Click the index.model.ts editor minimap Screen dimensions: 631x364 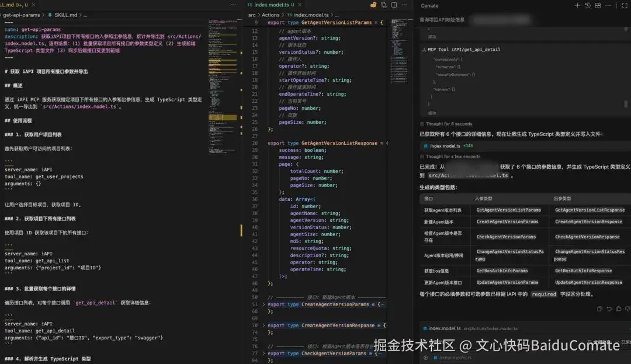(x=399, y=50)
